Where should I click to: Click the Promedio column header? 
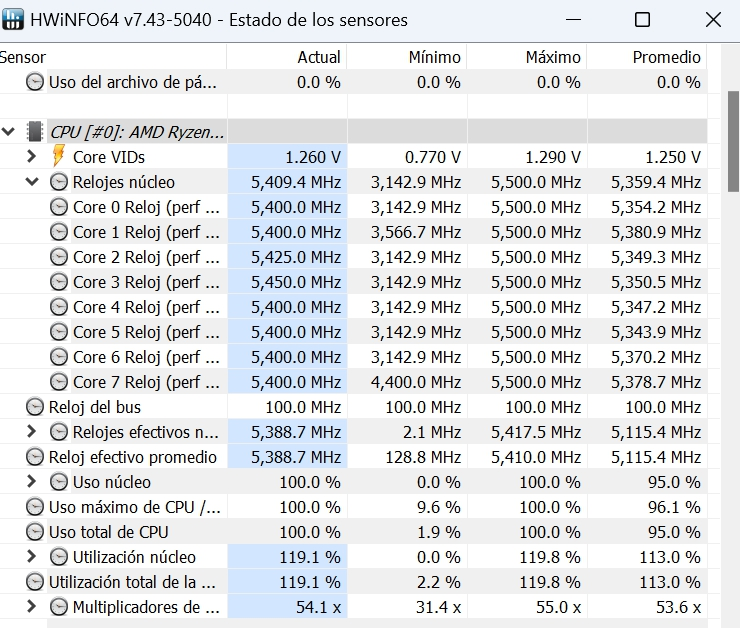[x=647, y=57]
